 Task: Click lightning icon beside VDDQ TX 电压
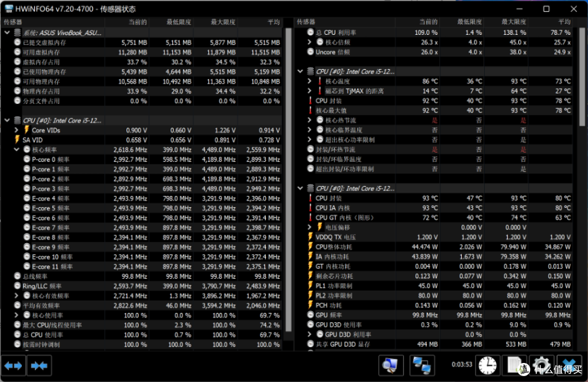pyautogui.click(x=310, y=237)
